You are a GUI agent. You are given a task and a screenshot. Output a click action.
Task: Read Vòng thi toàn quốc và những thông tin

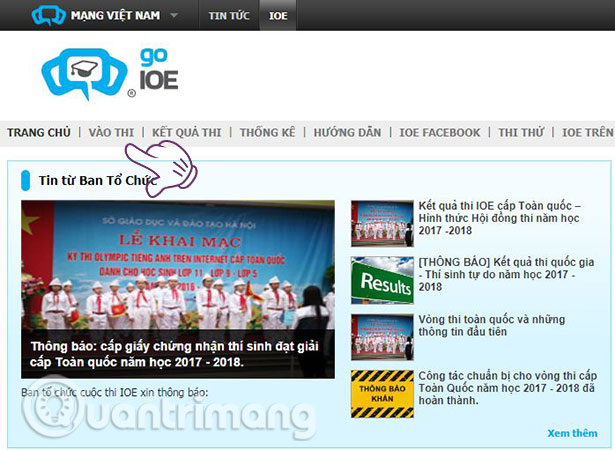pyautogui.click(x=491, y=325)
